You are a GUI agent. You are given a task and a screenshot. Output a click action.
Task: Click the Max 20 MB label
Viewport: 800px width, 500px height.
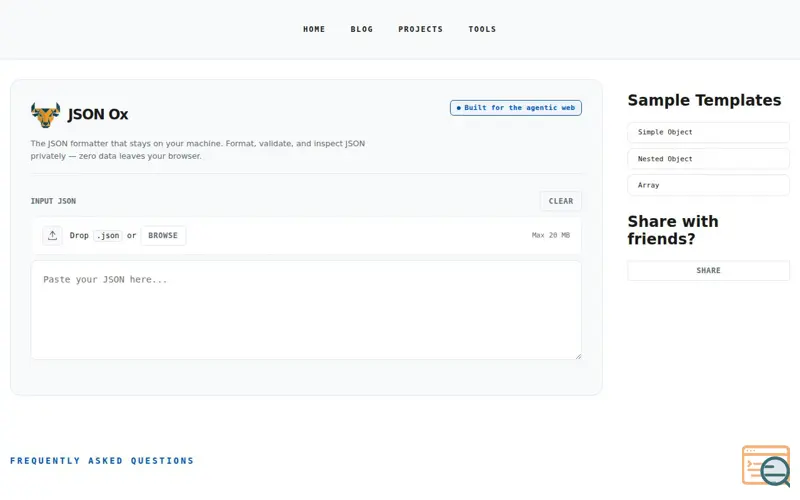tap(551, 235)
